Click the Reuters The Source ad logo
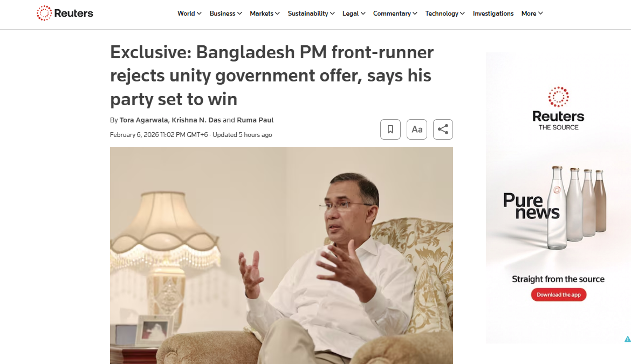 (x=558, y=108)
